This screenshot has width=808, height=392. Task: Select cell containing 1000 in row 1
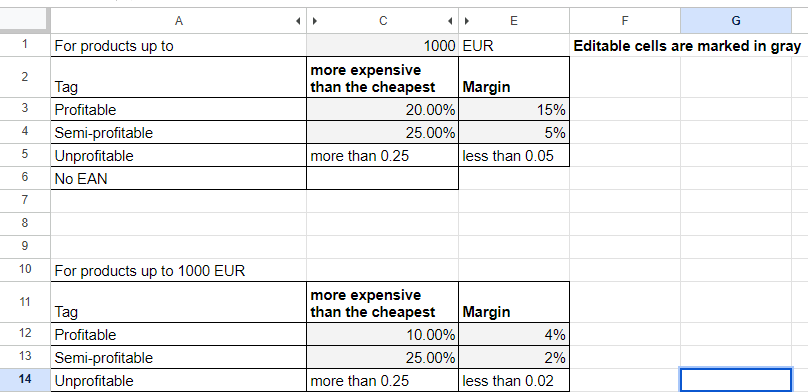tap(382, 45)
